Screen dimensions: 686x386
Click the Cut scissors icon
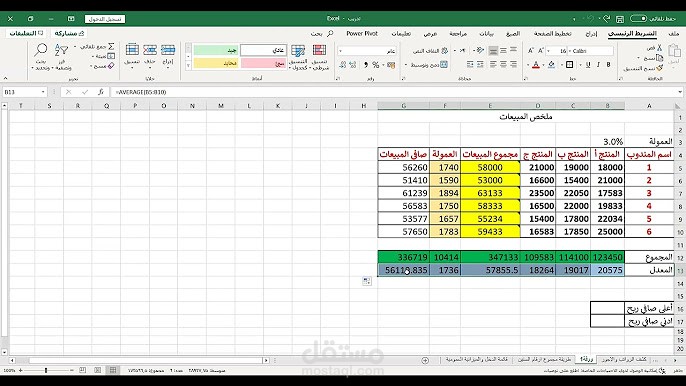[659, 48]
